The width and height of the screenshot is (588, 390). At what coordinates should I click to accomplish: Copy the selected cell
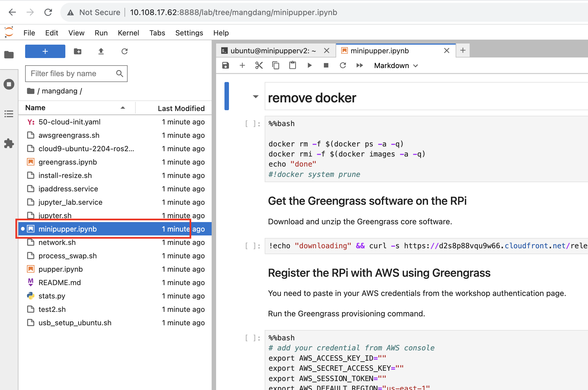pyautogui.click(x=276, y=66)
